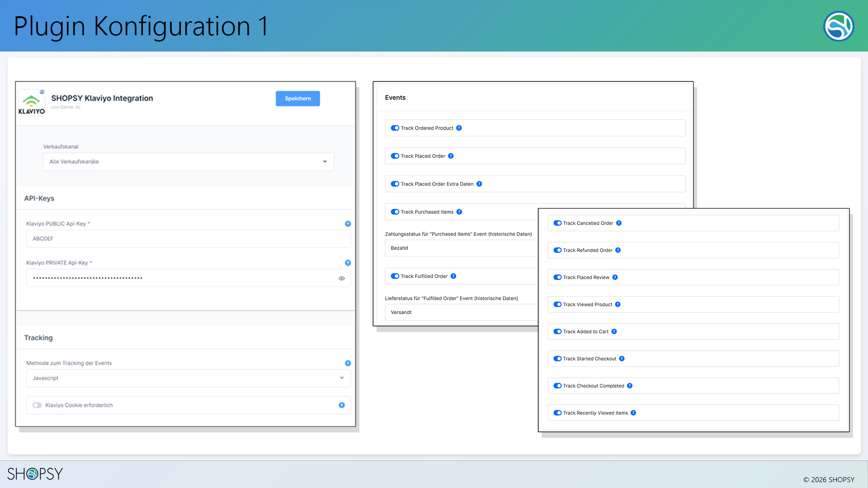Toggle Track Purchased Items switch
Image resolution: width=868 pixels, height=488 pixels.
[x=395, y=212]
